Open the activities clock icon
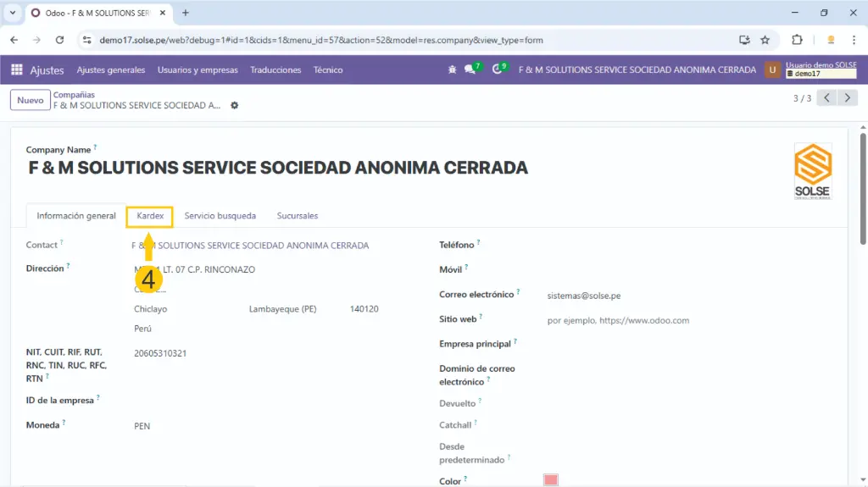 [x=498, y=70]
